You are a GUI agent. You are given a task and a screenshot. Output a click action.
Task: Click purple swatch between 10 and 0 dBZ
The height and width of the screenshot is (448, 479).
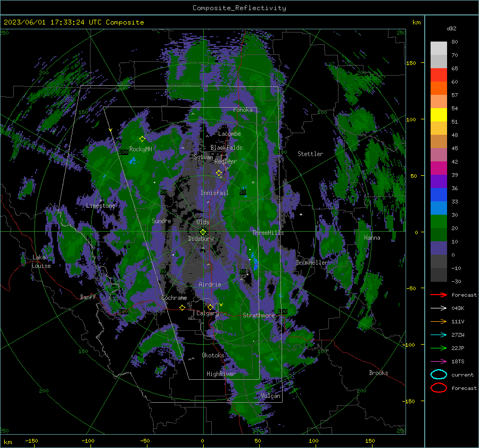tap(439, 248)
